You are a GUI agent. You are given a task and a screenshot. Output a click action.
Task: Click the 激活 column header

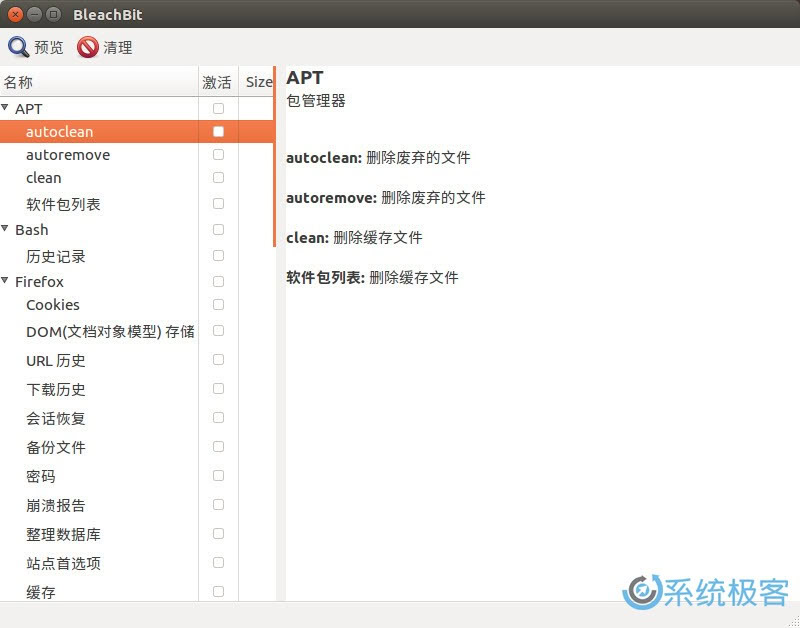click(218, 82)
